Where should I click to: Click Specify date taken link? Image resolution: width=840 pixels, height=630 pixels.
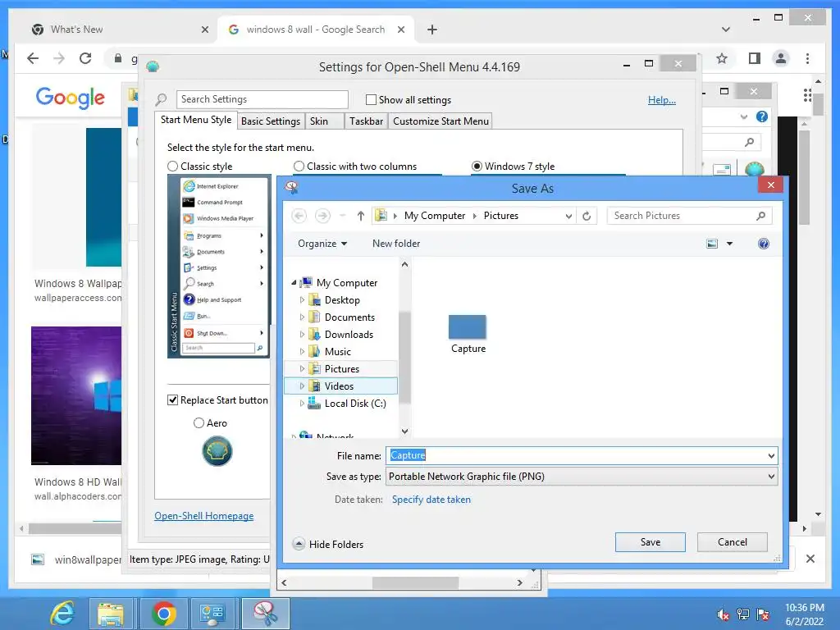[431, 500]
